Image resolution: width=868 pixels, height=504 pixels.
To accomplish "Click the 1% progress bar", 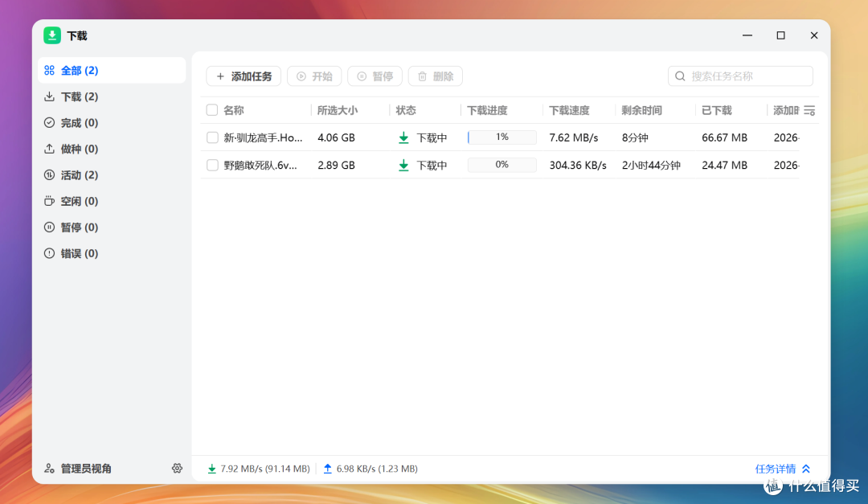I will point(502,137).
